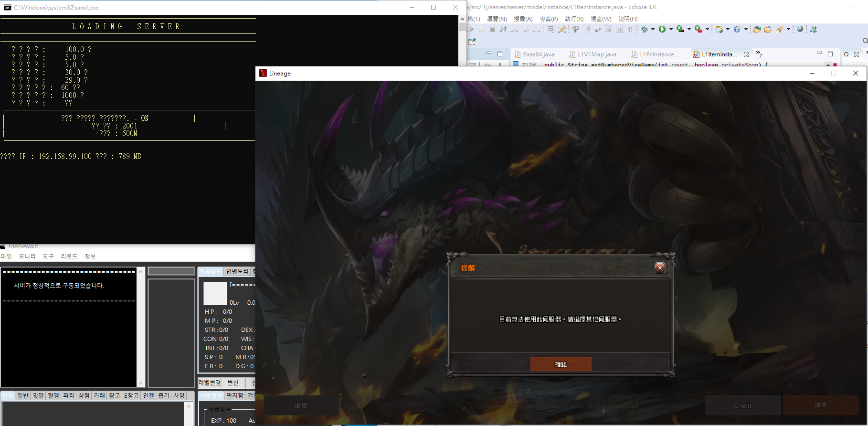Screen dimensions: 868x426
Task: Click the Step Over icon in Eclipse
Action: pyautogui.click(x=526, y=29)
